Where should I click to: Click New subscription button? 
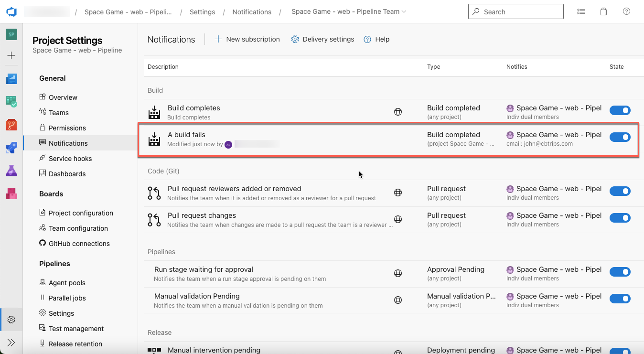click(x=247, y=39)
